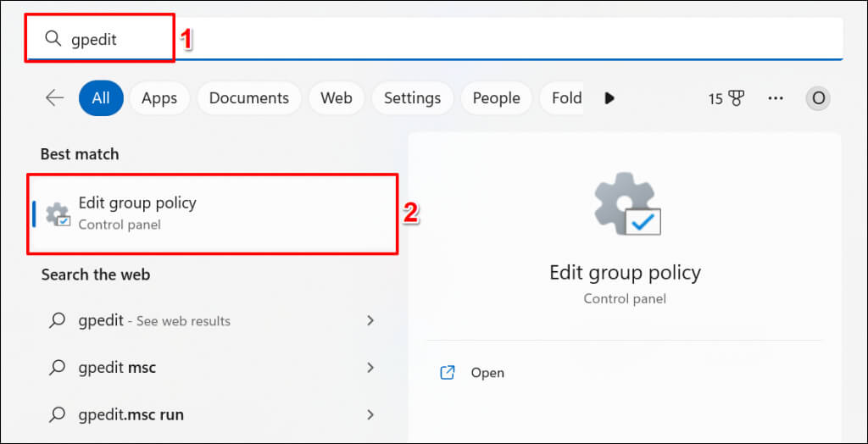Select the Settings filter tab
This screenshot has width=868, height=444.
[x=412, y=98]
